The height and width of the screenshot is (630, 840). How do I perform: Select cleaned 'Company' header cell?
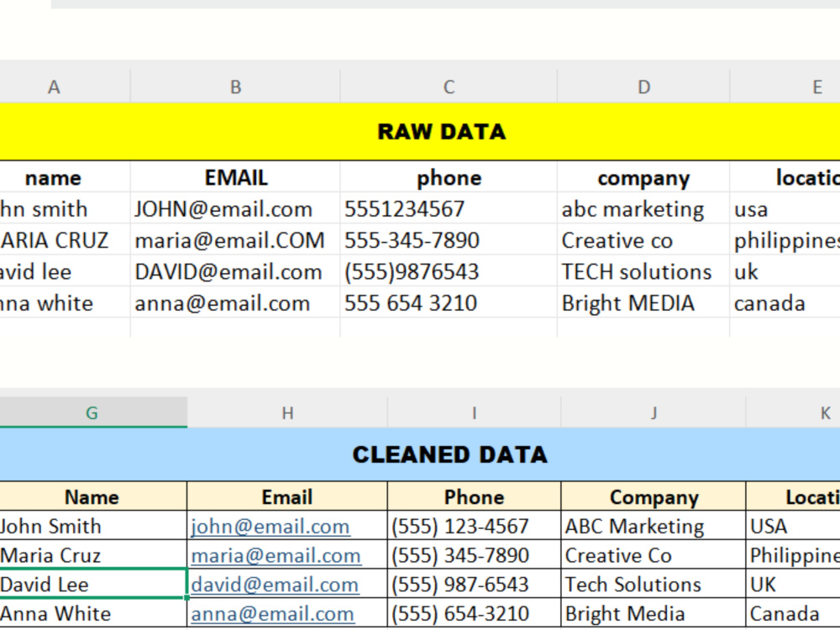coord(654,496)
